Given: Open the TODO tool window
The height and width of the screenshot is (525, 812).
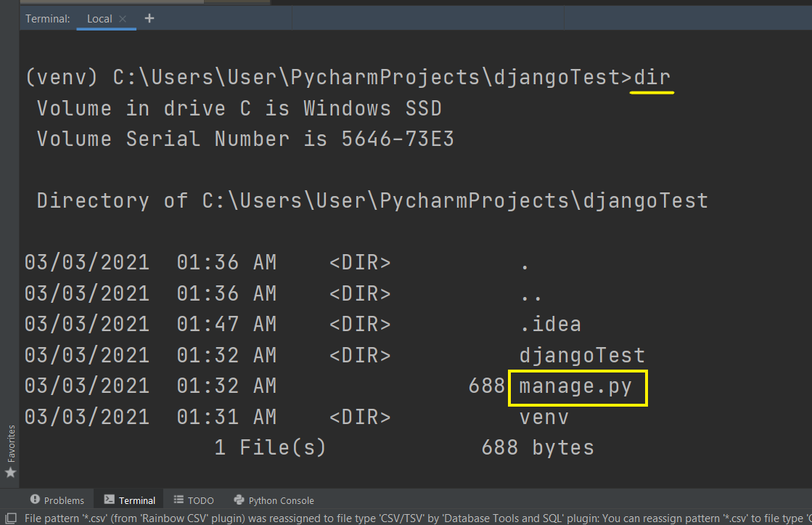Looking at the screenshot, I should 194,500.
